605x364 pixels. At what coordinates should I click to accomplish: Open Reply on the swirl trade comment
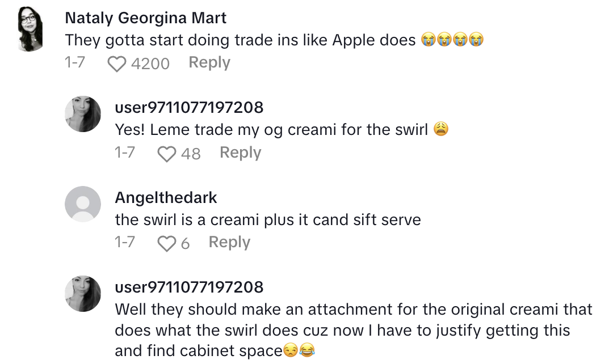(x=240, y=153)
